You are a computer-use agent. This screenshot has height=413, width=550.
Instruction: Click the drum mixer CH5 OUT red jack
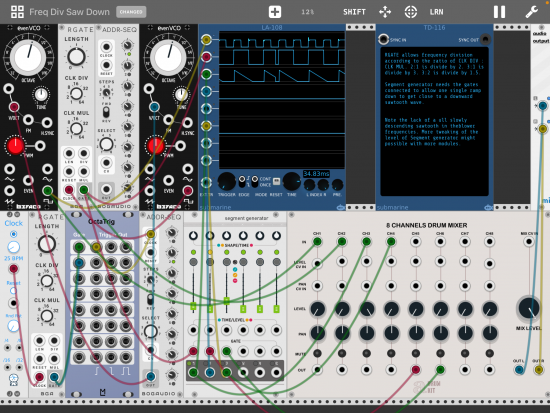tap(416, 369)
